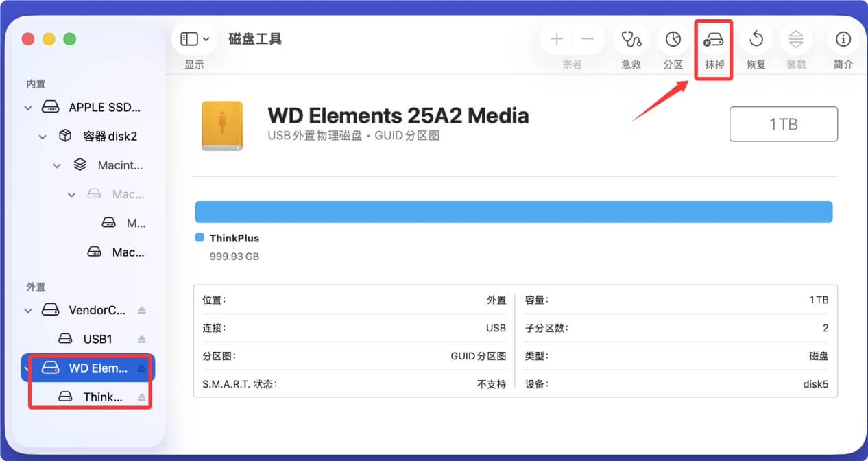Image resolution: width=868 pixels, height=461 pixels.
Task: Run 急救 (First Aid) on the disk
Action: click(631, 39)
